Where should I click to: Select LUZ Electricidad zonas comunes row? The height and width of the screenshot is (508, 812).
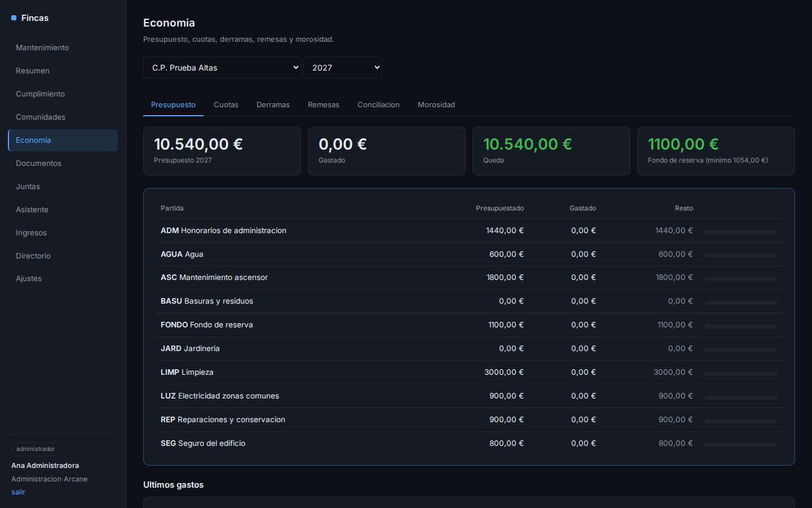[469, 396]
